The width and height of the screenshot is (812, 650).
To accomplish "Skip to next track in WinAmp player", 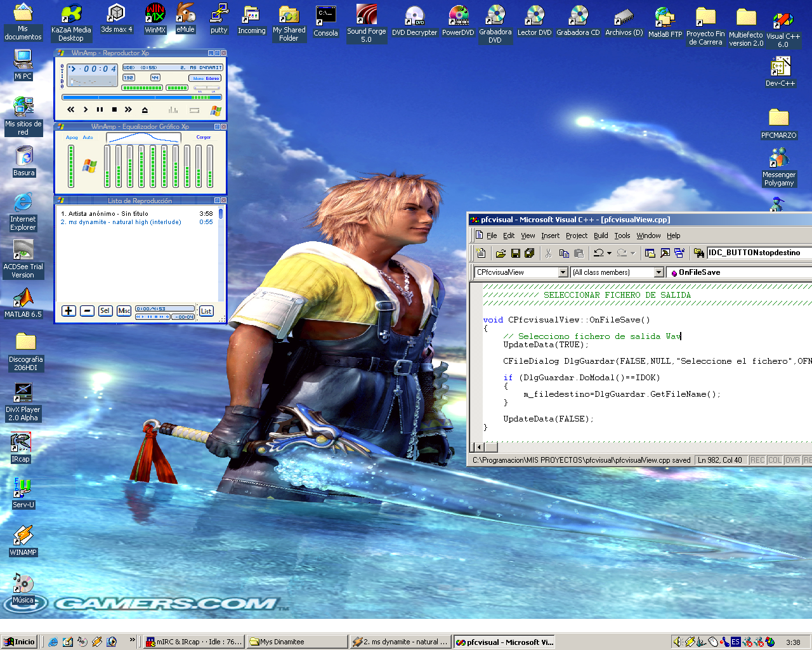I will 128,110.
